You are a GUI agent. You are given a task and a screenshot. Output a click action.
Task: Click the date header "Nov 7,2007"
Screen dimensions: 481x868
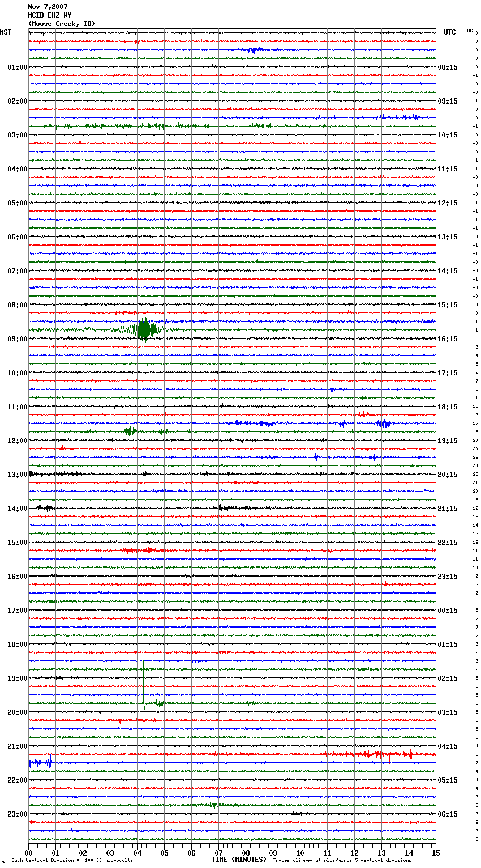pyautogui.click(x=48, y=7)
